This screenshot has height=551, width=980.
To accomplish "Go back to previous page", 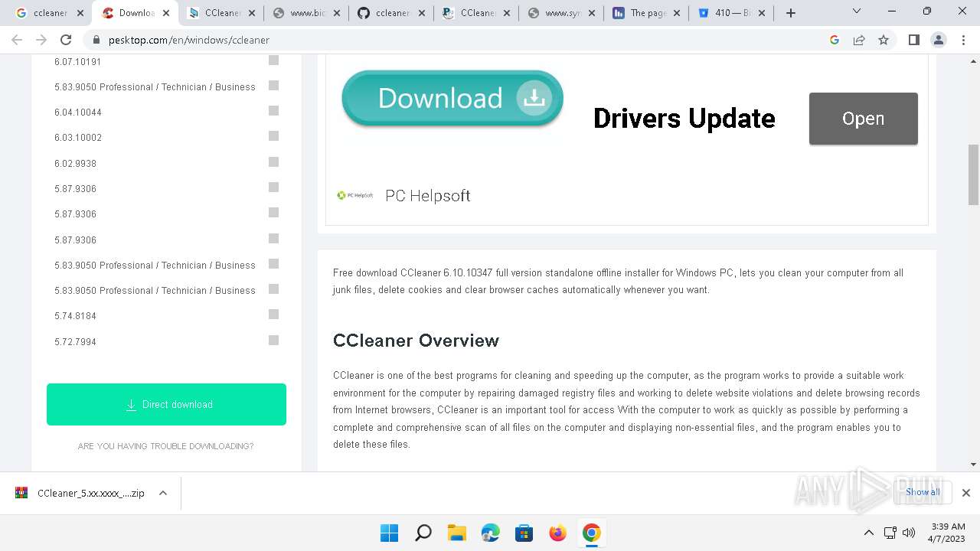I will (x=17, y=40).
